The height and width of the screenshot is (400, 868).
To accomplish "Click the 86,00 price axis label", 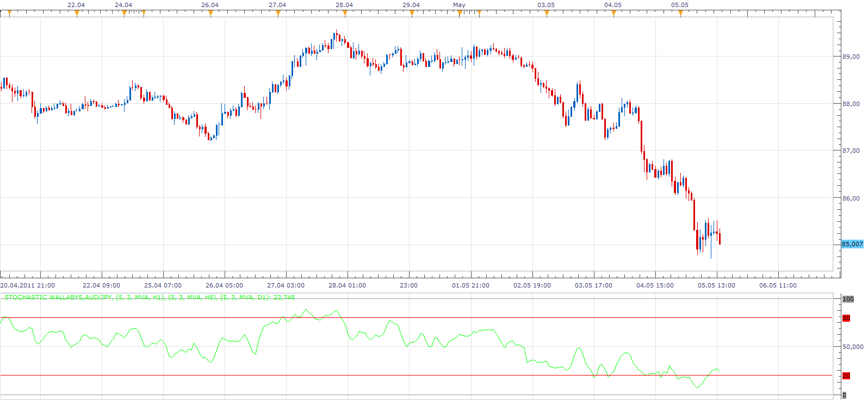I will 851,198.
